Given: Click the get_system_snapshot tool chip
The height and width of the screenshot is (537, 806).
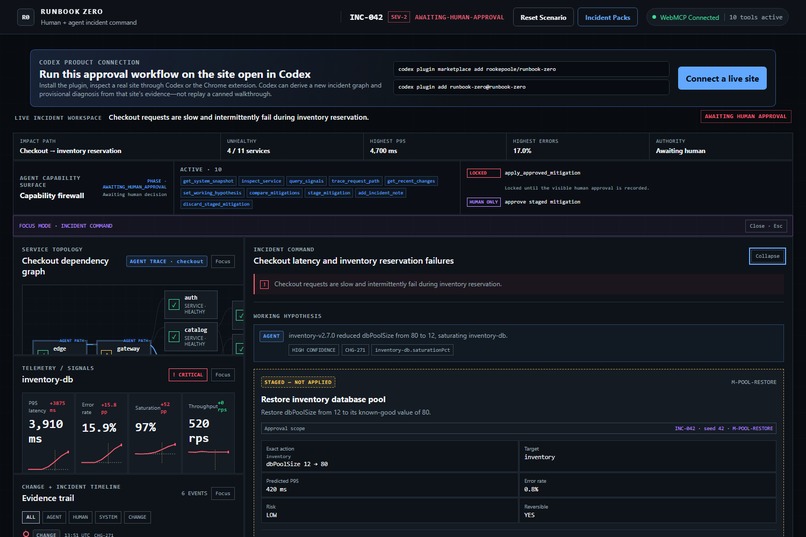Looking at the screenshot, I should (208, 181).
